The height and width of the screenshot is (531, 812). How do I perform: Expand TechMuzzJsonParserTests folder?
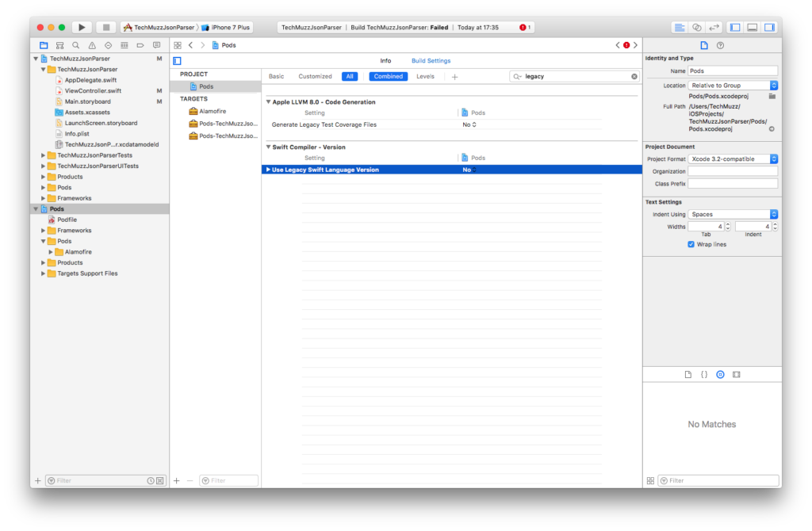[x=43, y=155]
